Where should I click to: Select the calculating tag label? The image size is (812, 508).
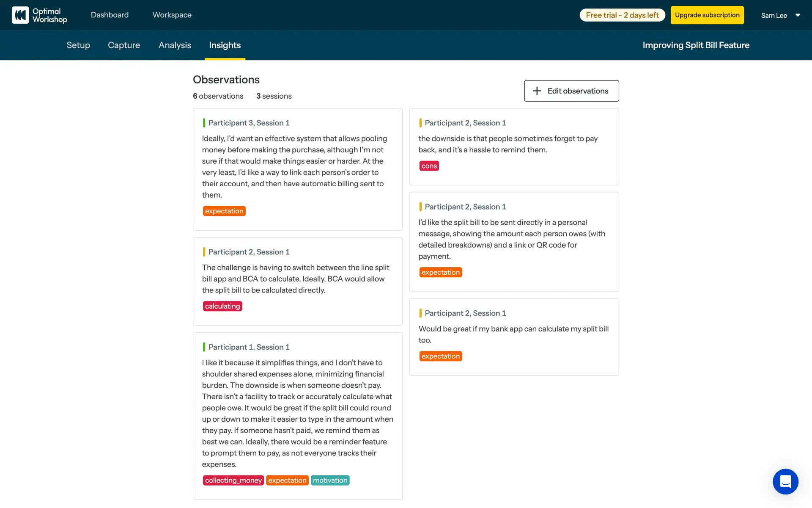[x=222, y=306]
